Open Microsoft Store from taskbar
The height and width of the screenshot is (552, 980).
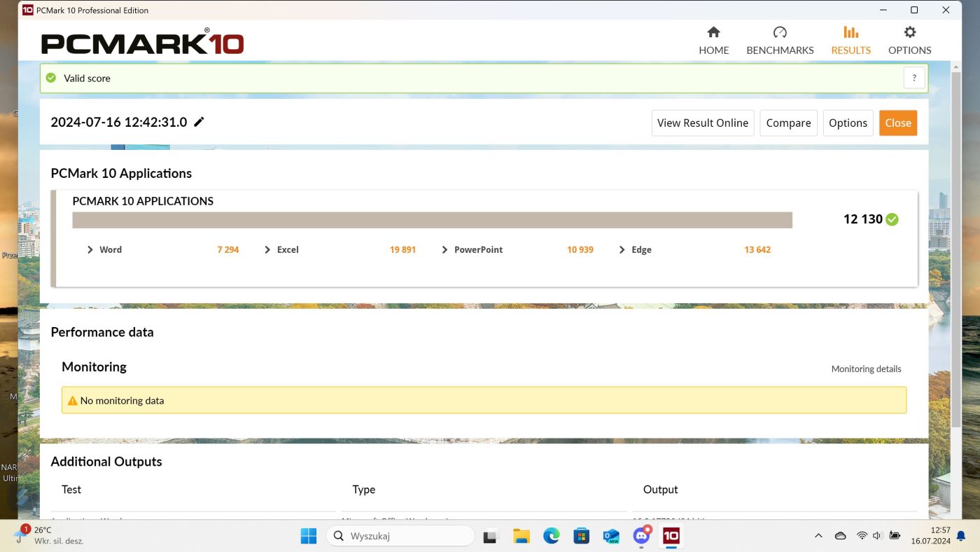[x=581, y=536]
